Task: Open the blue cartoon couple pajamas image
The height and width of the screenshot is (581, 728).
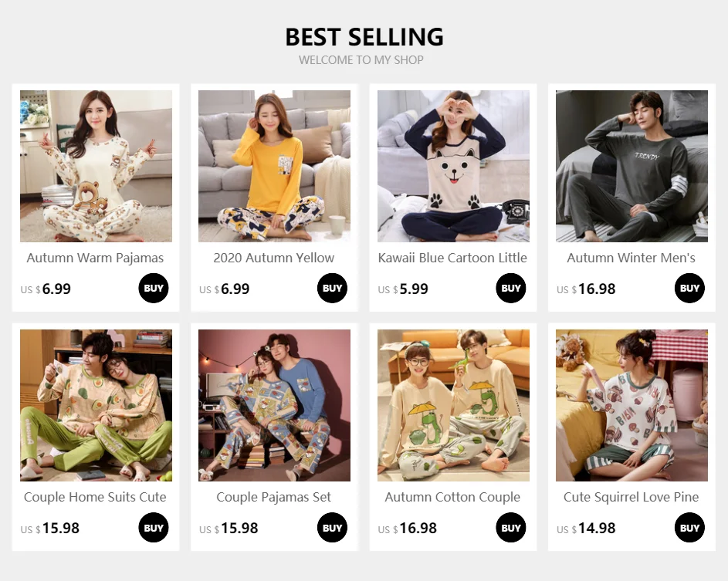Action: 274,406
